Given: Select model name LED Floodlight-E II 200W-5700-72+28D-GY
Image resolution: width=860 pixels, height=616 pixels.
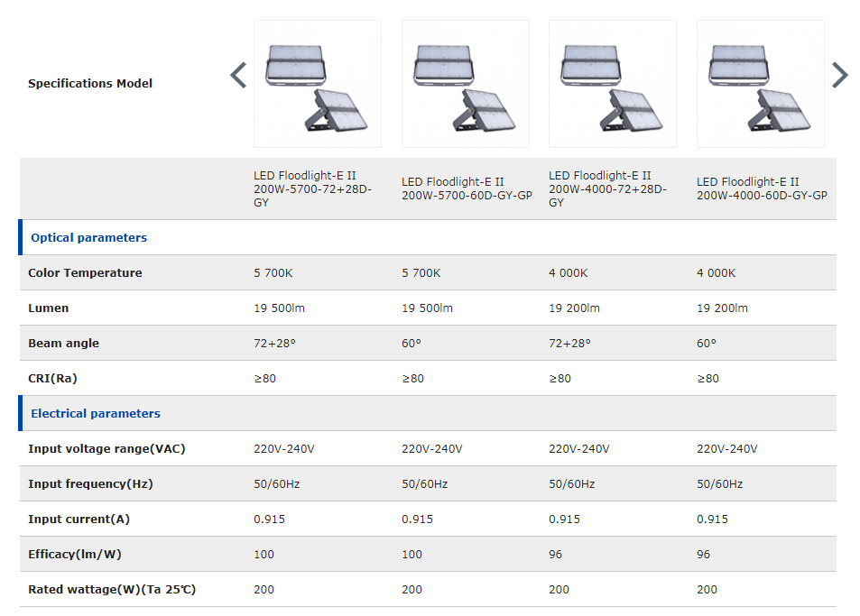Looking at the screenshot, I should click(x=312, y=189).
